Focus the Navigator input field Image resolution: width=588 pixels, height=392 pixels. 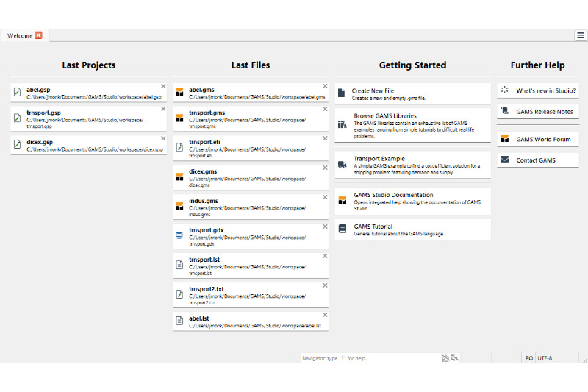pyautogui.click(x=370, y=358)
